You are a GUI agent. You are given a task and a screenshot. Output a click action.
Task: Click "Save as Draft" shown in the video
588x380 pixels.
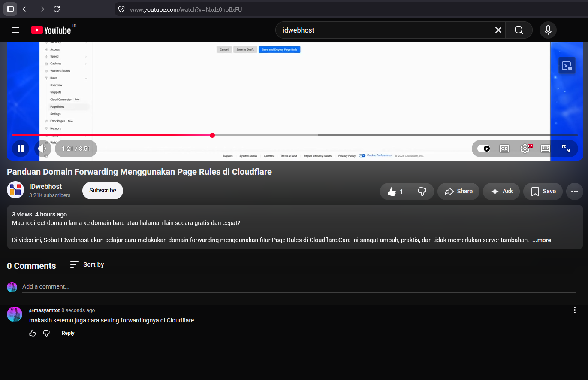[x=245, y=49]
